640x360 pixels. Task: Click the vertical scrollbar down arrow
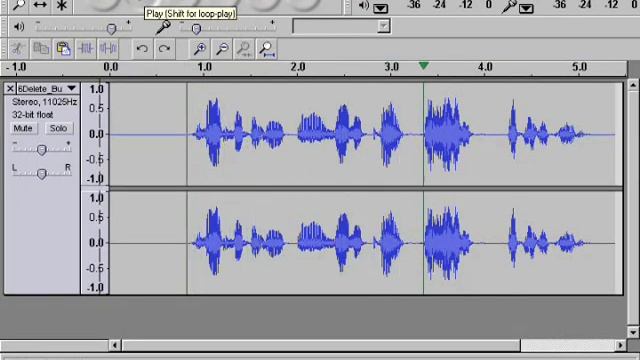coord(633,332)
